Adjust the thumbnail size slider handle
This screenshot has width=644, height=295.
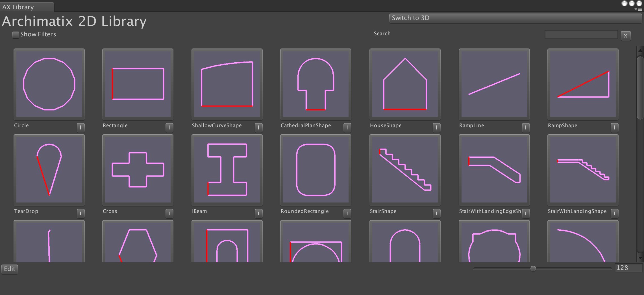coord(533,268)
